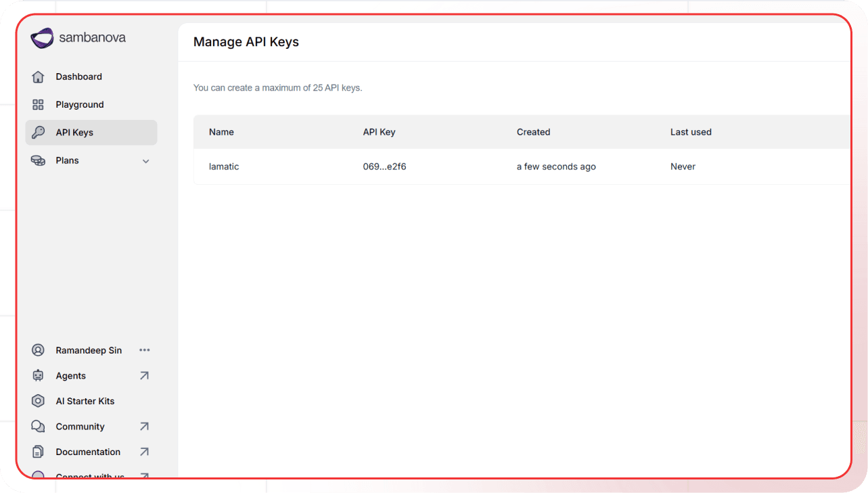
Task: Expand the Plans submenu chevron
Action: 145,161
